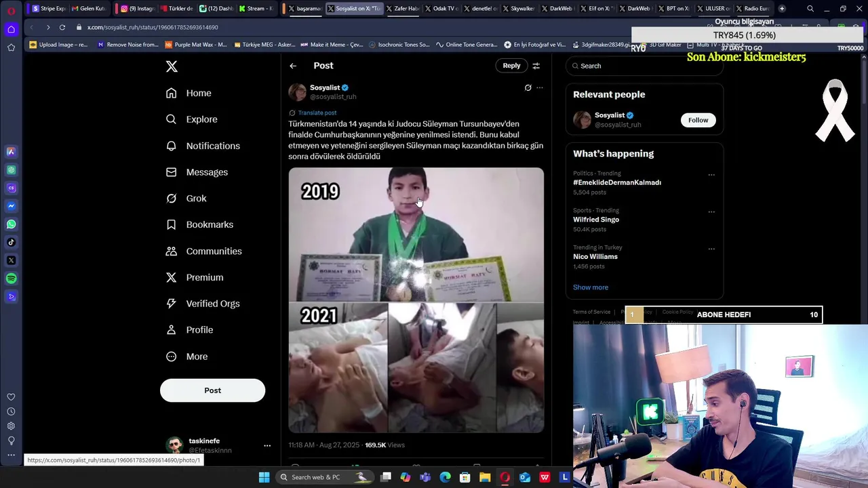Click the Grok explain icon on the post
Screen dimensions: 868x488
(x=528, y=87)
